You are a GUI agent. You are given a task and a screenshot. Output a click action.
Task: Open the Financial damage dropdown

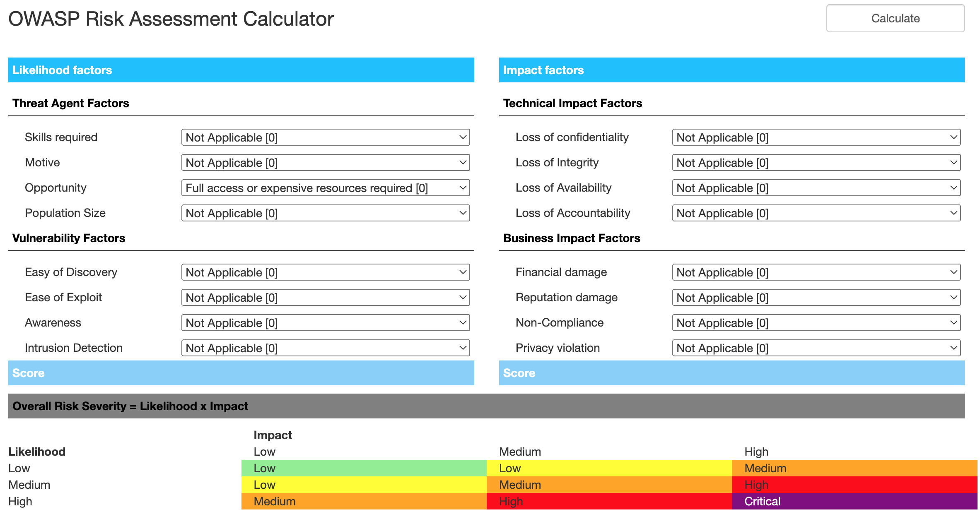(x=816, y=272)
